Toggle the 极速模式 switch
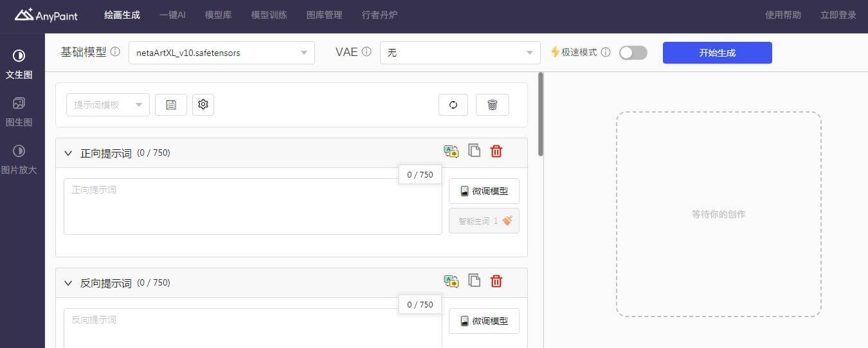The width and height of the screenshot is (868, 348). (633, 53)
